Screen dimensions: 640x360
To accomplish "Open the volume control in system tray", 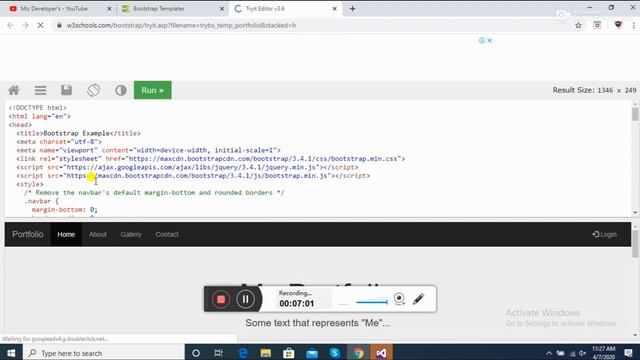I will 582,353.
